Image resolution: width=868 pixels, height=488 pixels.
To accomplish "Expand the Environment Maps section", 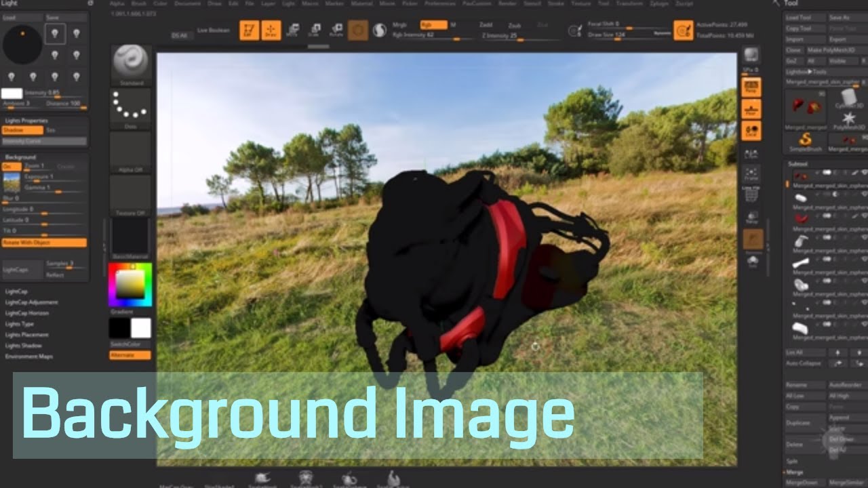I will point(29,357).
